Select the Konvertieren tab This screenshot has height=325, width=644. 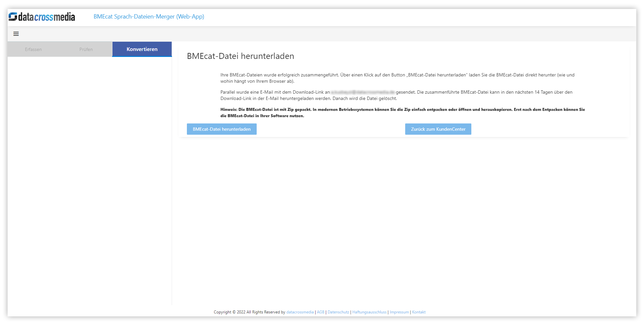(142, 49)
